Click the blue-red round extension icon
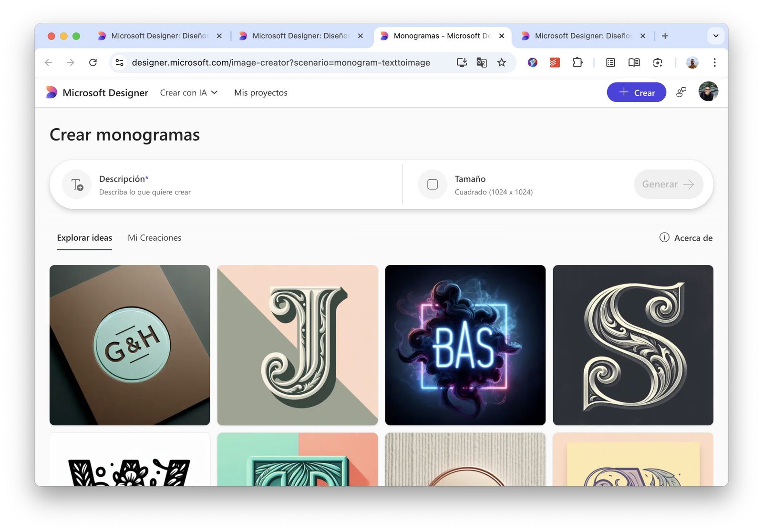763x532 pixels. [533, 62]
